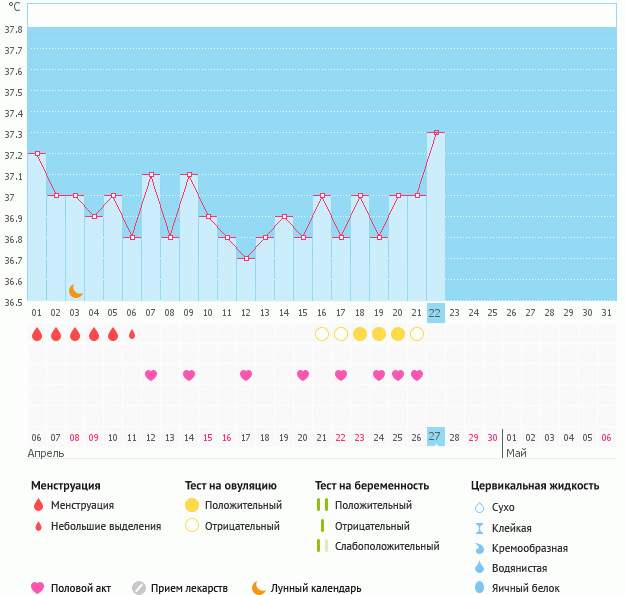Click the menstruation drop on cycle day 01
Screen dimensions: 626x595
37,334
